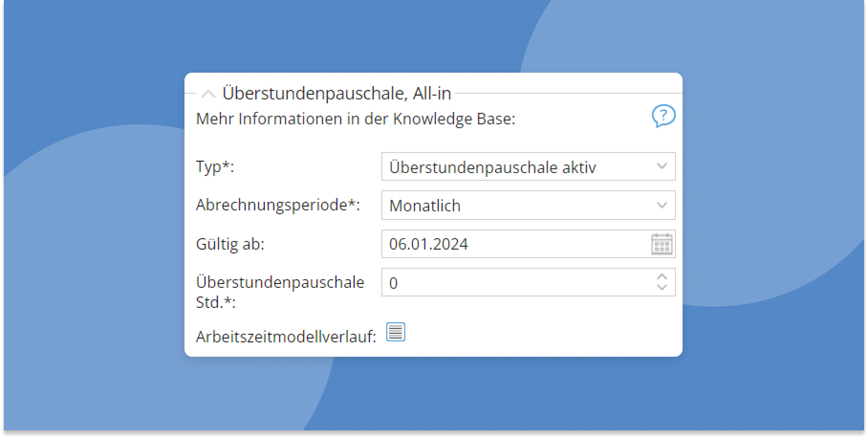Show the working time model history via its icon
Image resolution: width=868 pixels, height=438 pixels.
(395, 332)
